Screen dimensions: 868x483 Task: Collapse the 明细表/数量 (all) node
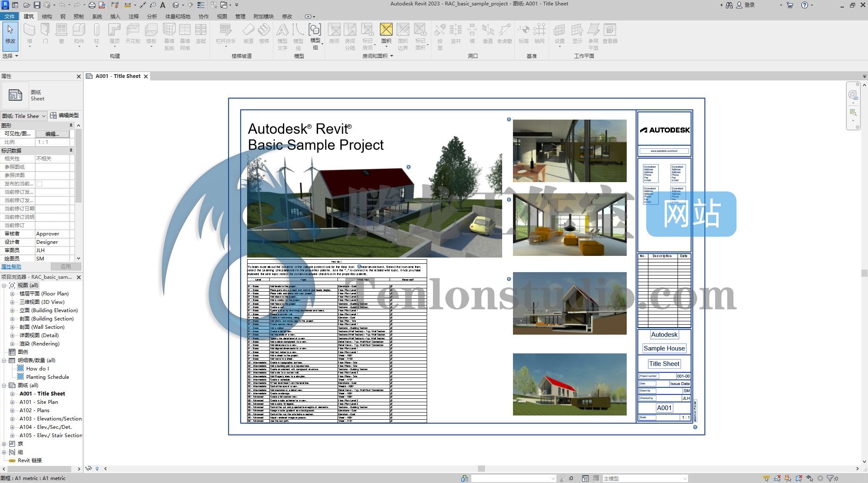[4, 360]
